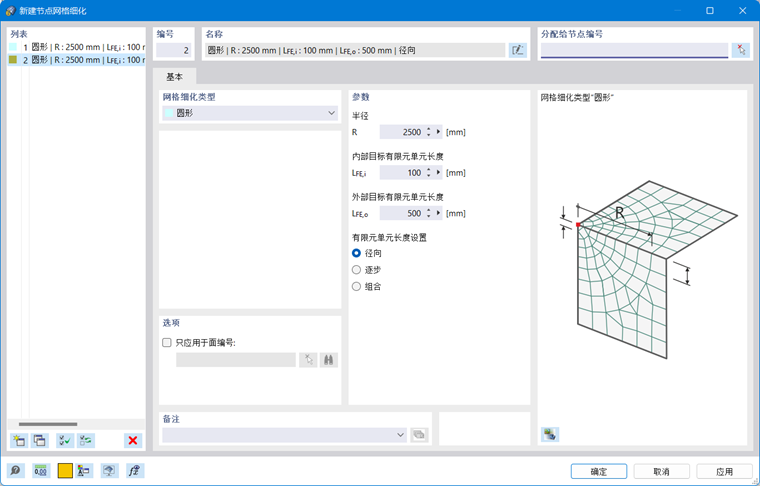Image resolution: width=760 pixels, height=486 pixels.
Task: Click the LFE,i value field 100
Action: (402, 172)
